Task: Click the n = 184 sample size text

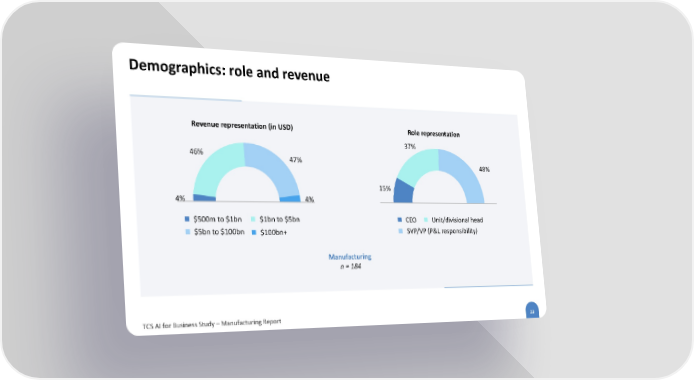Action: coord(351,266)
